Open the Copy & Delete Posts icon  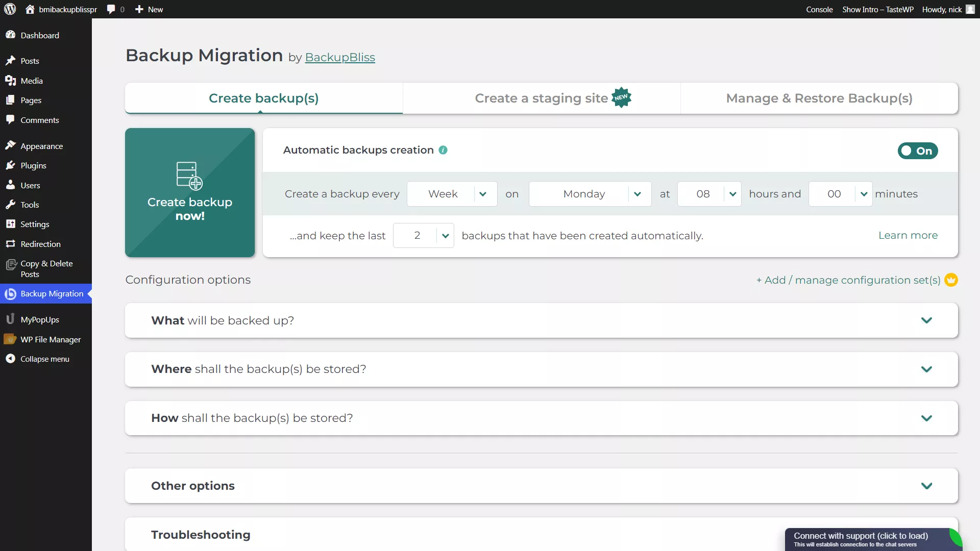[11, 264]
